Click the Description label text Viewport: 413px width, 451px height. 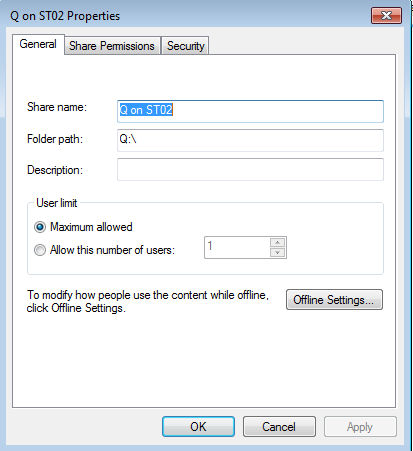click(55, 170)
